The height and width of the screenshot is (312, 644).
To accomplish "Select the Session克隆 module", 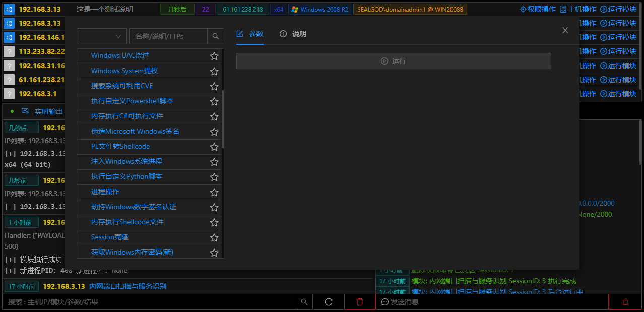I will 110,237.
